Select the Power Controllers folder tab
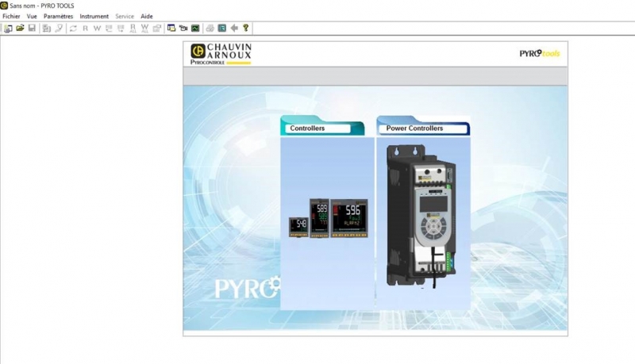 (x=423, y=126)
